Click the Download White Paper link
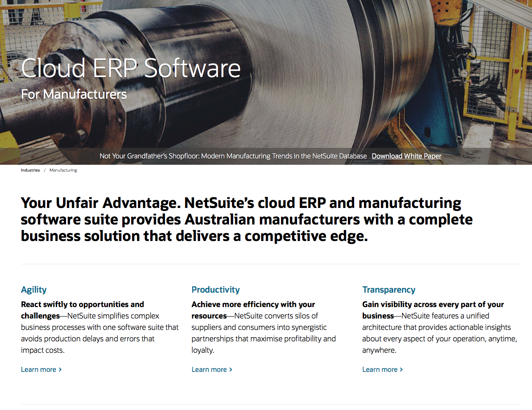This screenshot has height=410, width=532. (406, 156)
